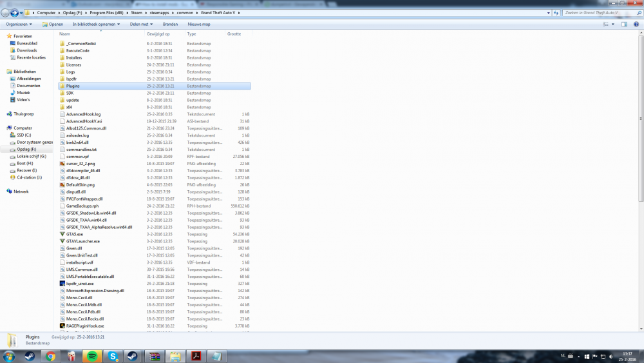Select SSD (C:) drive
Image resolution: width=644 pixels, height=363 pixels.
(x=24, y=135)
